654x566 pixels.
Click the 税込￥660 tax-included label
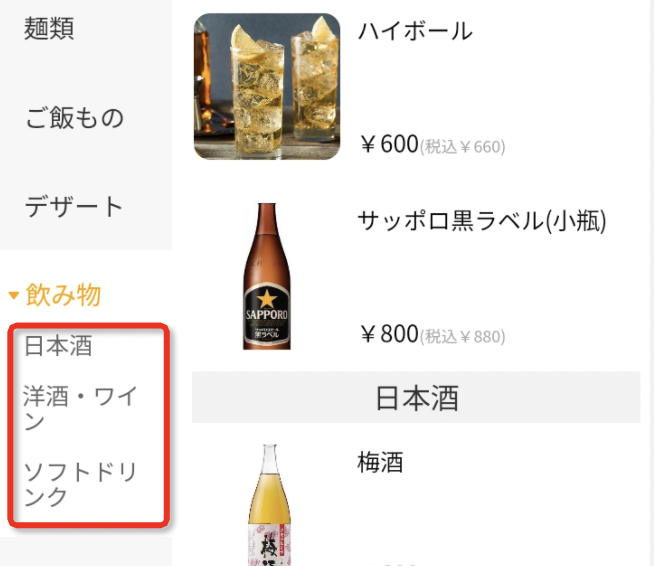(463, 147)
